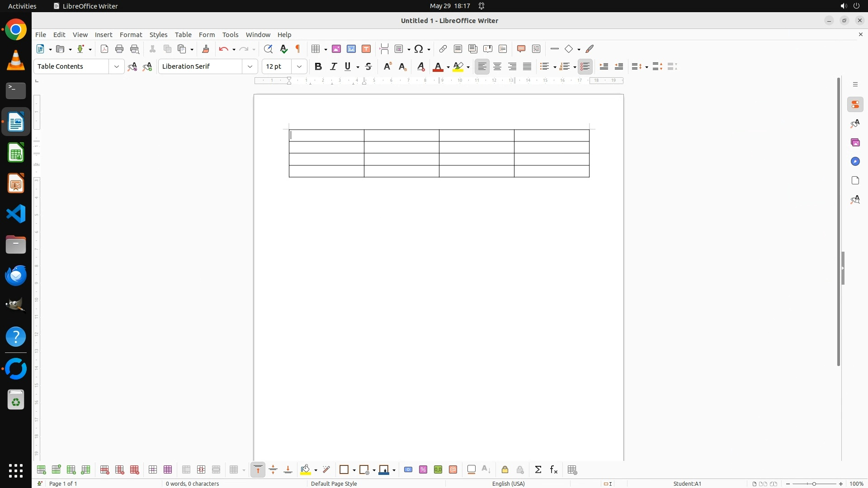Click the Export as PDF icon
Viewport: 868px width, 488px height.
104,49
